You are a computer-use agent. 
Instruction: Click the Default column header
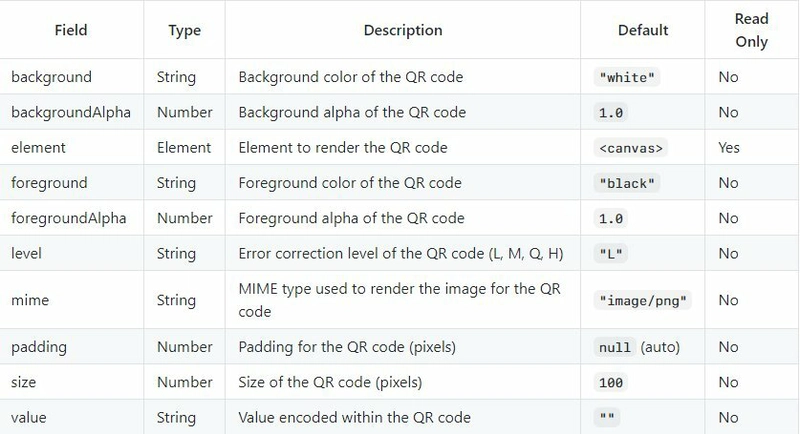(643, 30)
